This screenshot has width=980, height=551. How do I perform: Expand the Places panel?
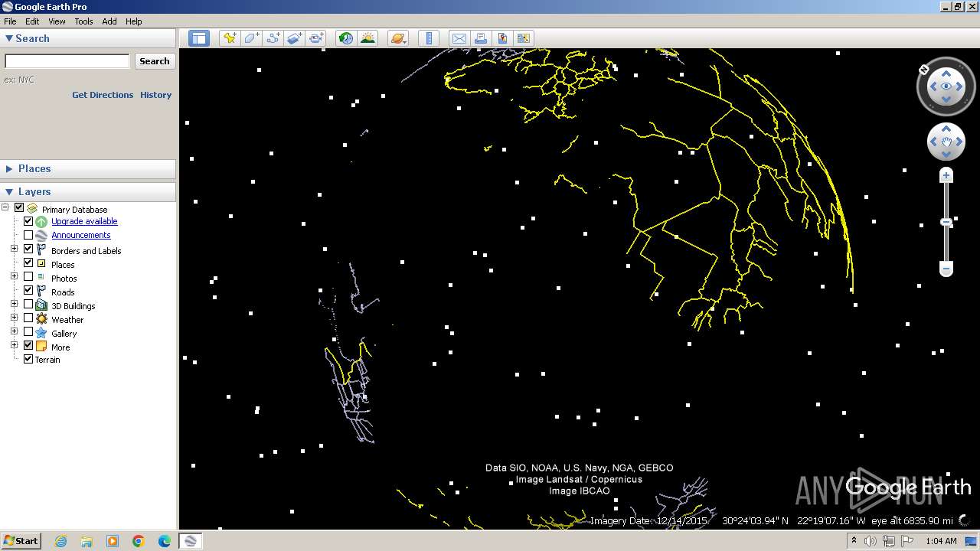(9, 168)
